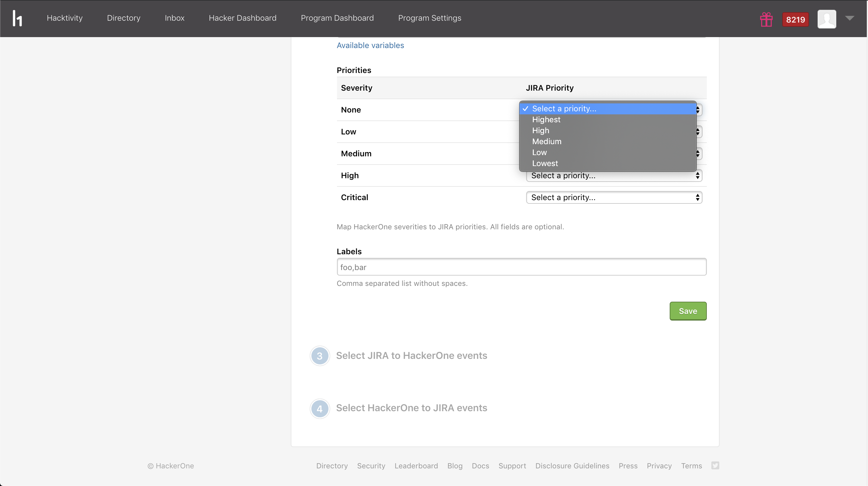This screenshot has height=486, width=868.
Task: Click the Twitter icon in the footer
Action: (x=715, y=465)
